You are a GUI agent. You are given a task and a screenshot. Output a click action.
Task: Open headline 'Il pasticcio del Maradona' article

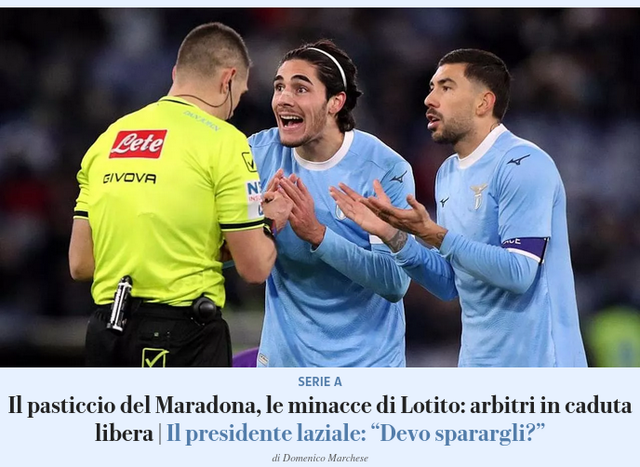point(320,419)
